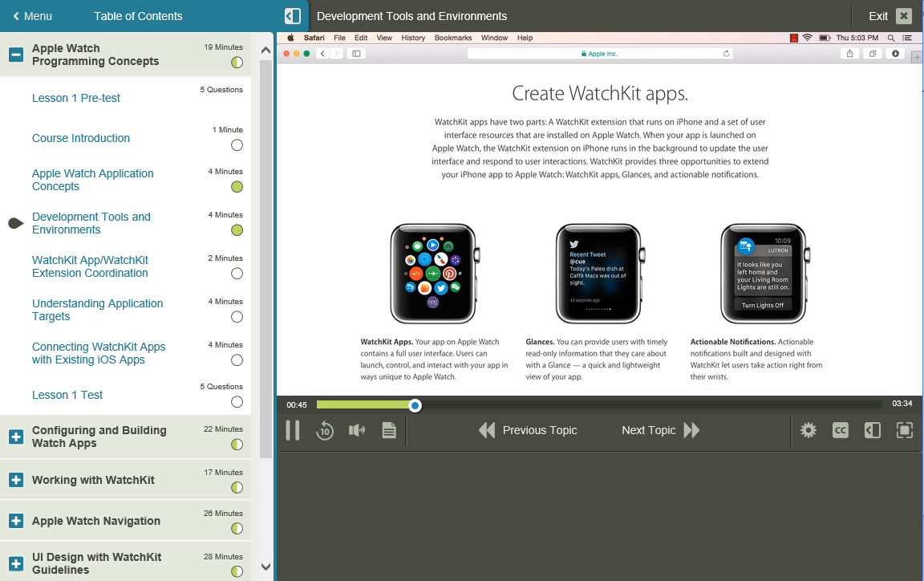This screenshot has height=581, width=924.
Task: Open the Safari Bookmarks menu
Action: [x=452, y=37]
